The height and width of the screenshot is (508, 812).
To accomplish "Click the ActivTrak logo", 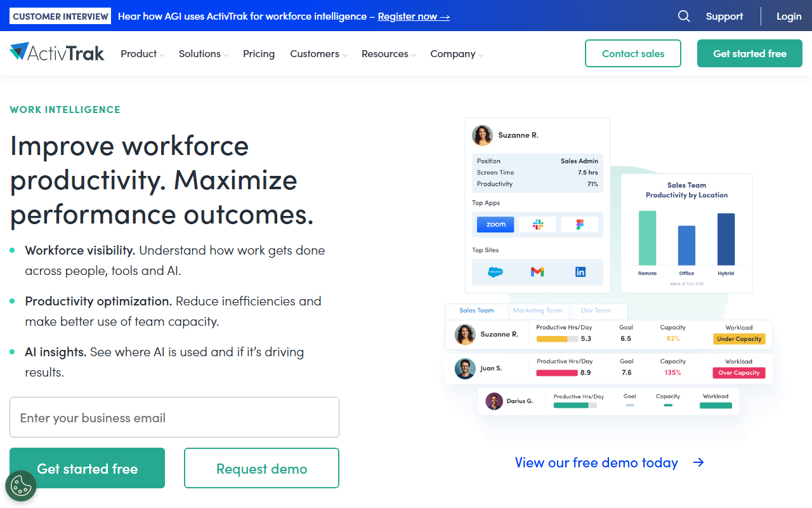I will point(57,53).
